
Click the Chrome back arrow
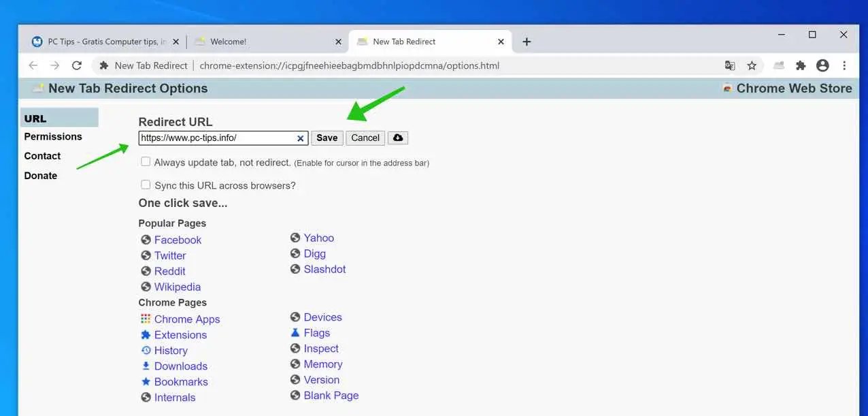pos(33,65)
